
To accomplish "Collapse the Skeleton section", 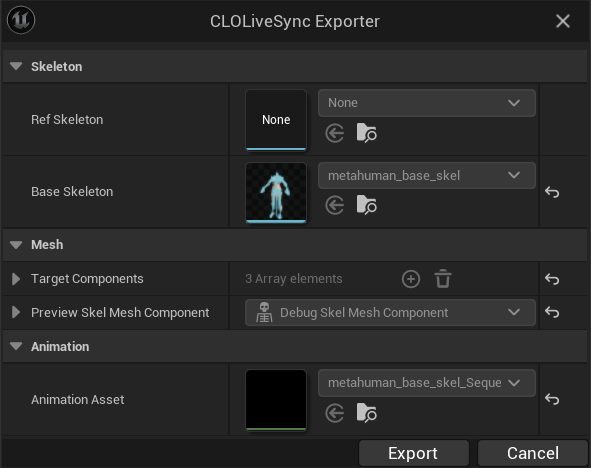I will click(16, 66).
